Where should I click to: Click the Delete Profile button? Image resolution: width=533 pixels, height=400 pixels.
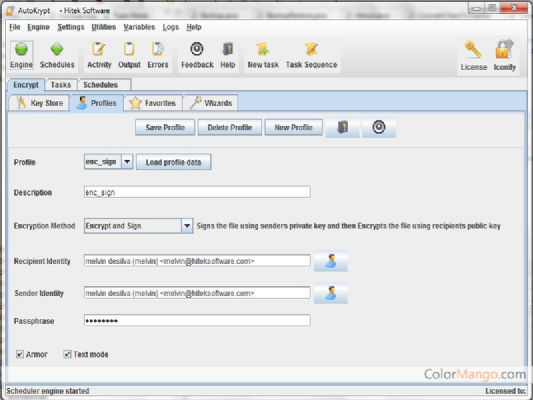[x=230, y=127]
